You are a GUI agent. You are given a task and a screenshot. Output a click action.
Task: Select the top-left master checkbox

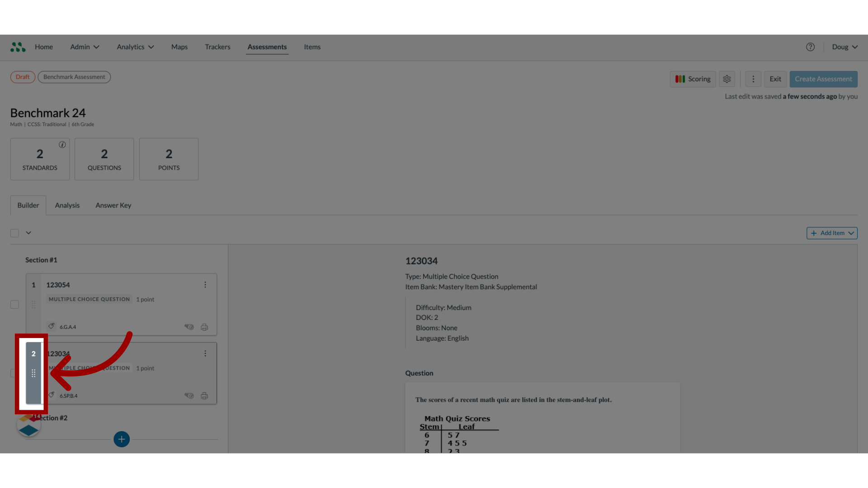pyautogui.click(x=15, y=232)
